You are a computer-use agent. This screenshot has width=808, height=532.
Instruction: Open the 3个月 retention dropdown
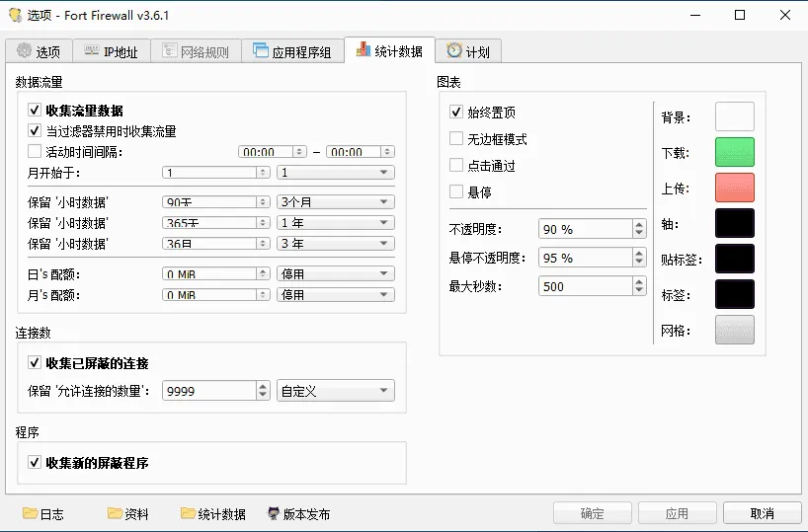[336, 201]
